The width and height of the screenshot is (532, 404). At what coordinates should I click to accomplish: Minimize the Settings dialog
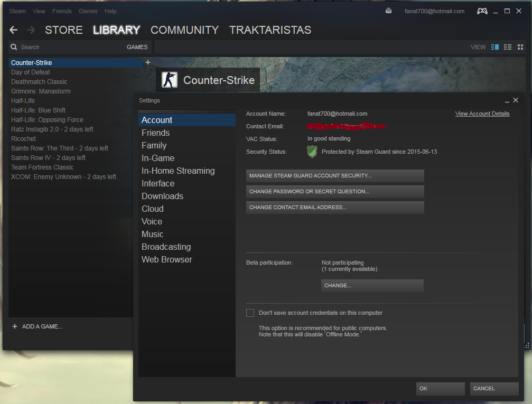tap(507, 101)
